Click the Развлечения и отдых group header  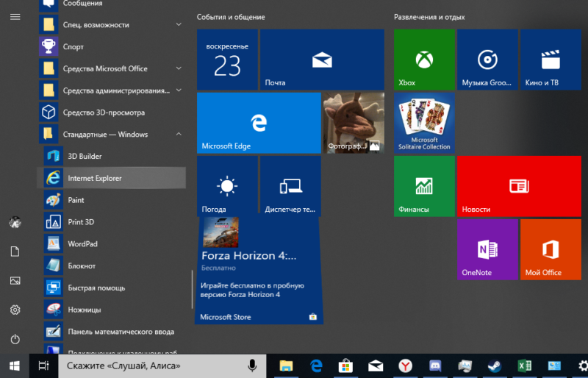[x=429, y=17]
